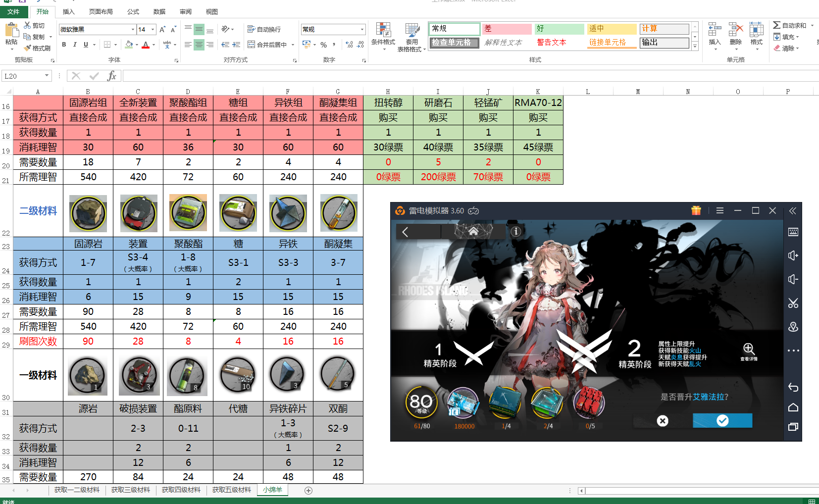Click the info (i) icon in the game
Screen dimensions: 819x504
point(516,231)
